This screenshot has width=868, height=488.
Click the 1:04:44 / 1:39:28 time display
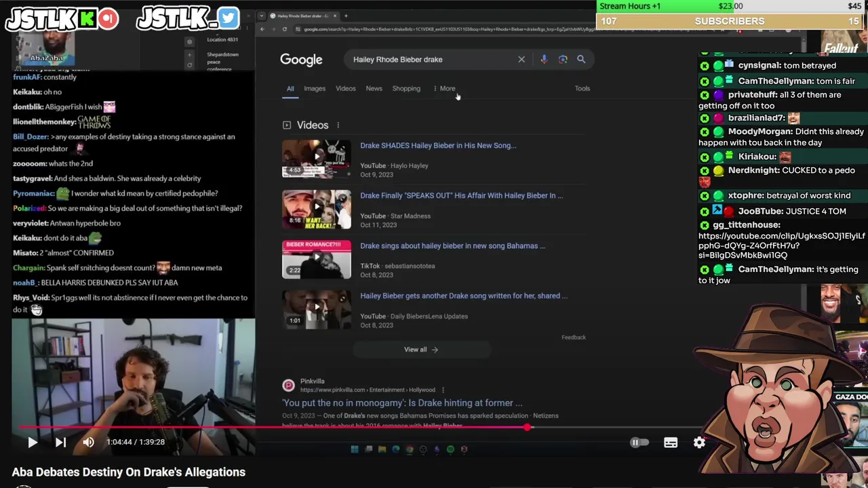coord(135,442)
